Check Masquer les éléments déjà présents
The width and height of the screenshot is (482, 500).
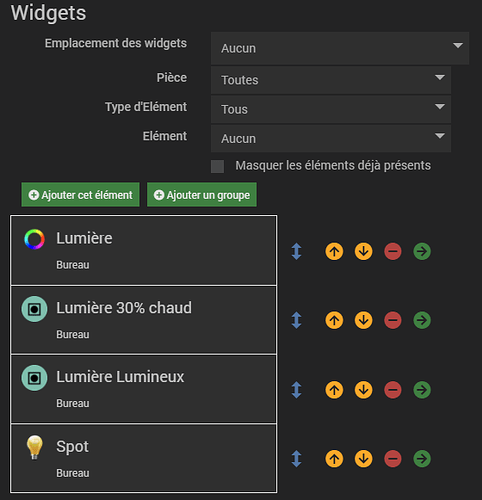tap(217, 166)
